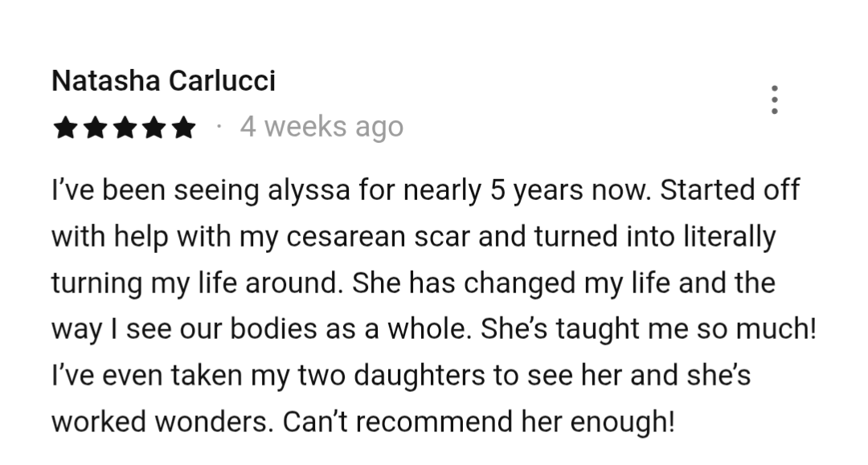The image size is (868, 465).
Task: Click the fifth rating star
Action: click(x=183, y=127)
